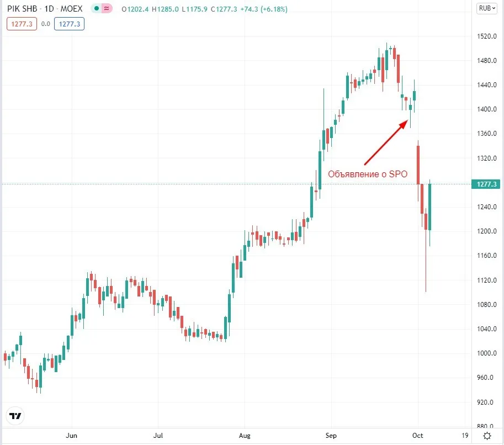Click the Oct label on time axis

[x=417, y=436]
